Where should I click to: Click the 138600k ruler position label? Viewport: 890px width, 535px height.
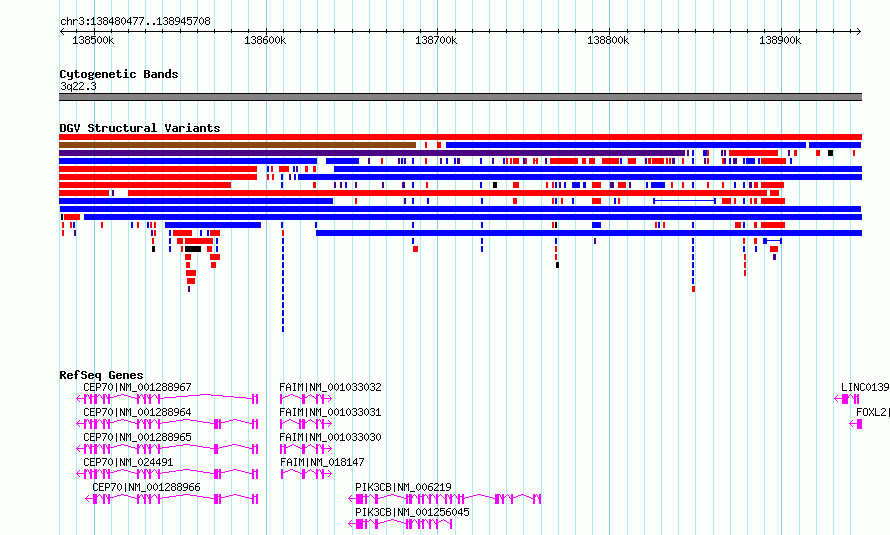(265, 40)
